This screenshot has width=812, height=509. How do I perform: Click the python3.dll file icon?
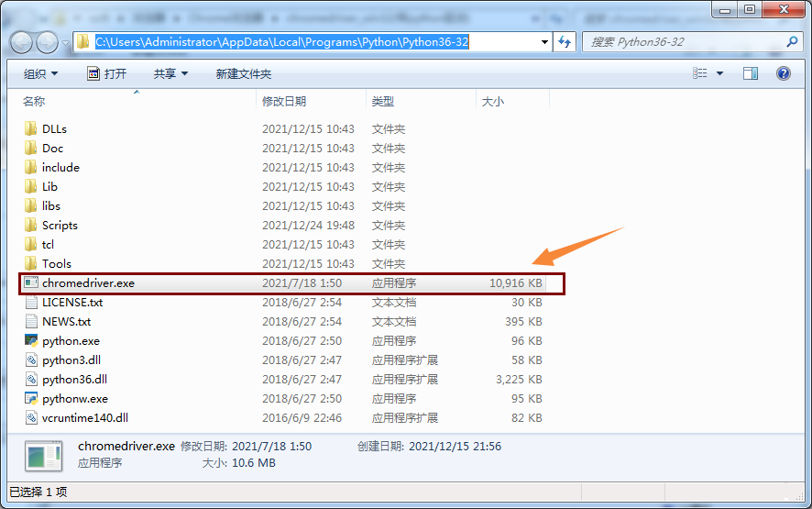[x=31, y=360]
